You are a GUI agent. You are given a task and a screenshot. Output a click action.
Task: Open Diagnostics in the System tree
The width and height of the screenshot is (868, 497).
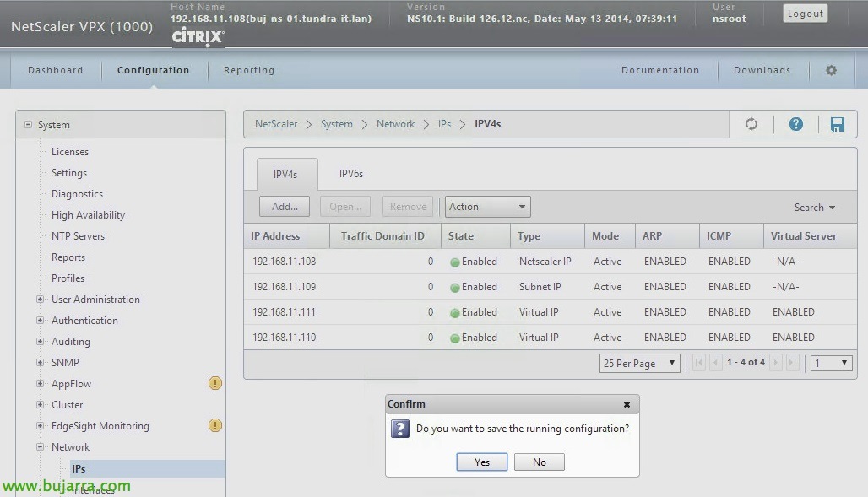pos(77,194)
